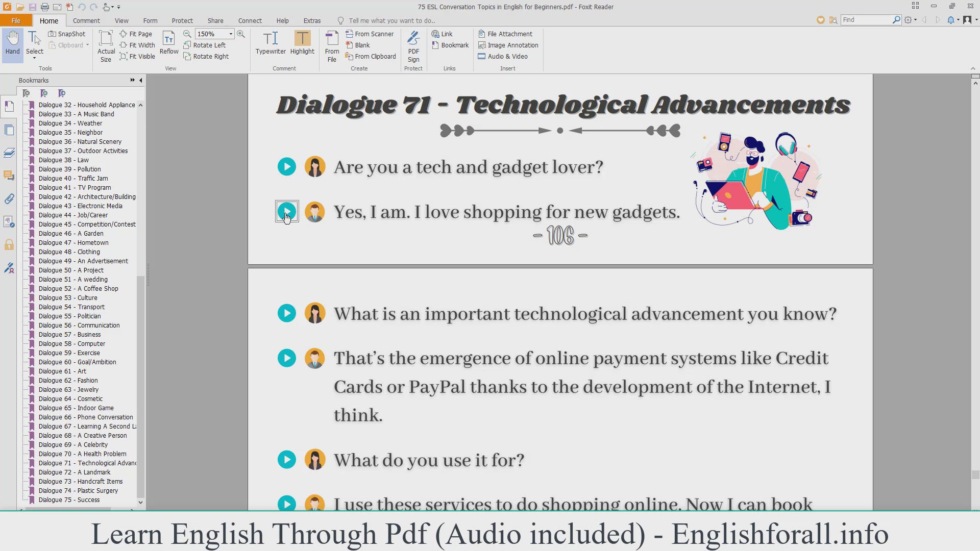Open the PDF Sign tool
The height and width of the screenshot is (551, 980).
click(413, 46)
